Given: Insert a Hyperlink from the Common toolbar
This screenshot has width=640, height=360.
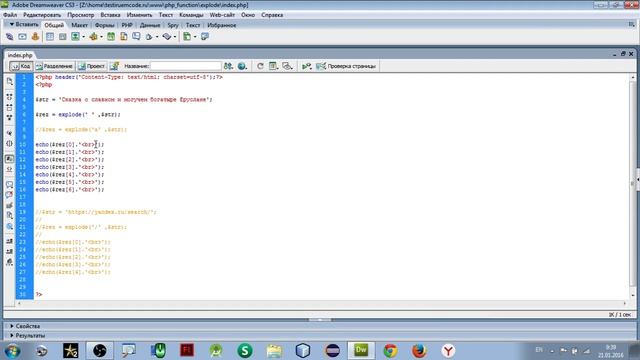Looking at the screenshot, I should pos(9,37).
